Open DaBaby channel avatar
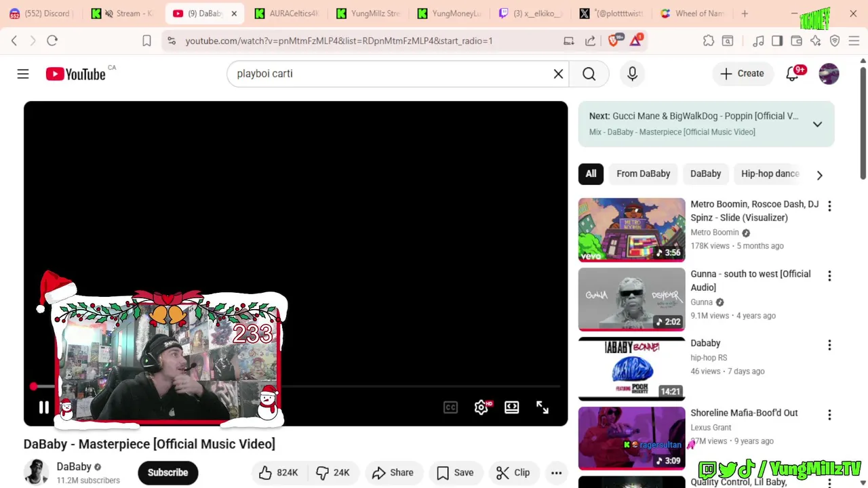 [37, 472]
